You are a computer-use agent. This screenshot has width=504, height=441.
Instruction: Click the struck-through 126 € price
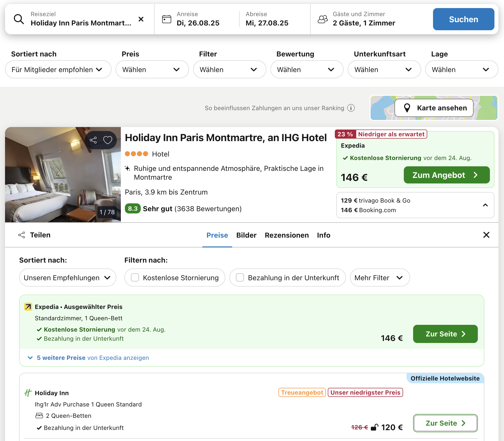pos(359,427)
